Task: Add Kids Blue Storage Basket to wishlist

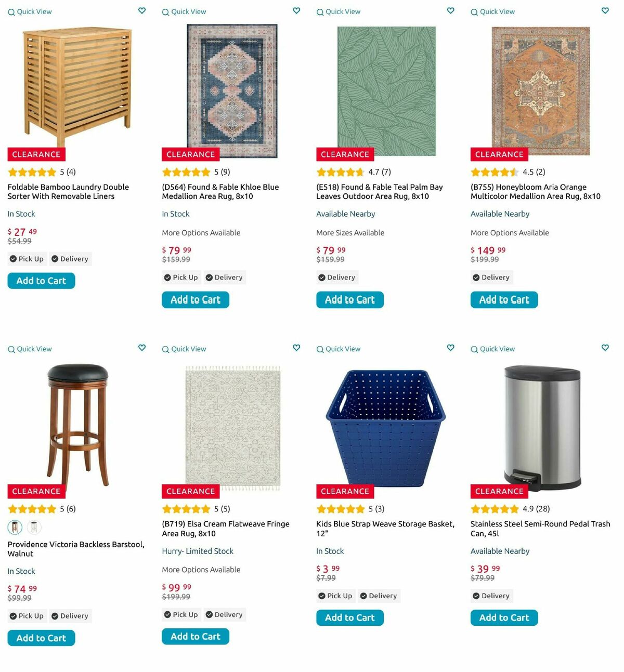Action: [x=451, y=348]
